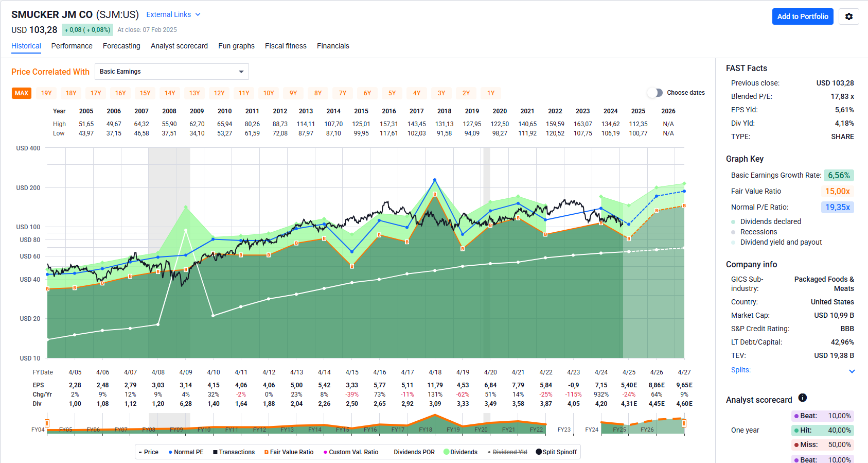Toggle the Dividends green legend item
Screen dimensions: 868x463
coord(446,452)
